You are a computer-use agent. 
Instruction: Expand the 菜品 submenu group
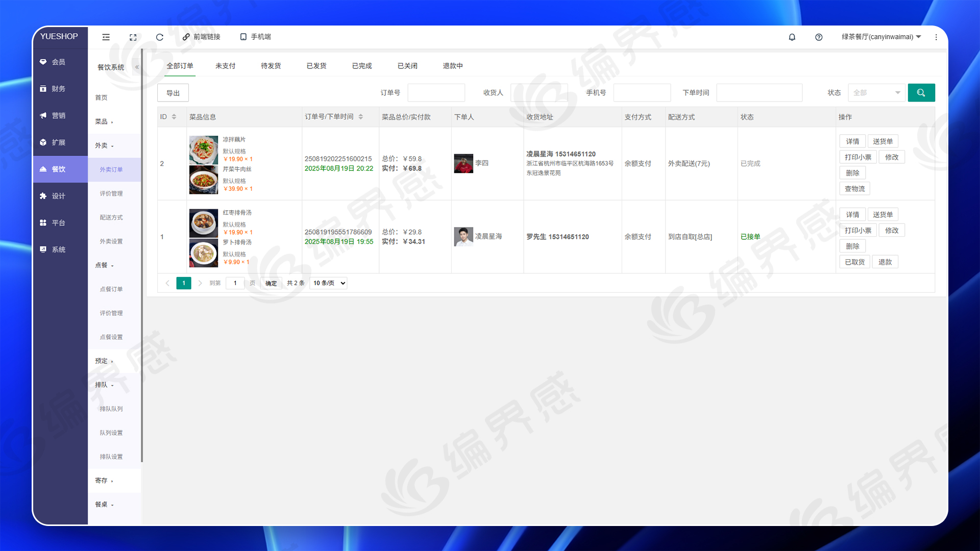(114, 121)
